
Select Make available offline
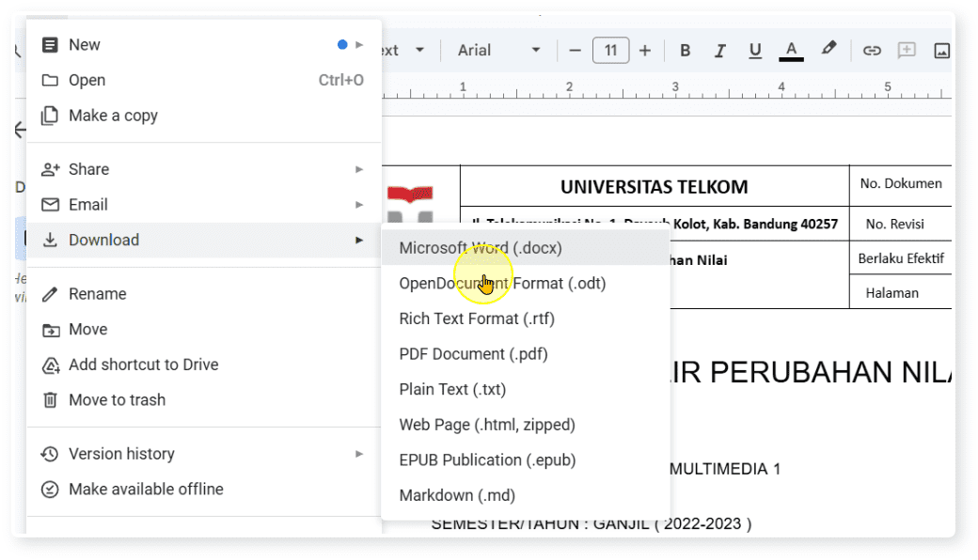point(203,489)
